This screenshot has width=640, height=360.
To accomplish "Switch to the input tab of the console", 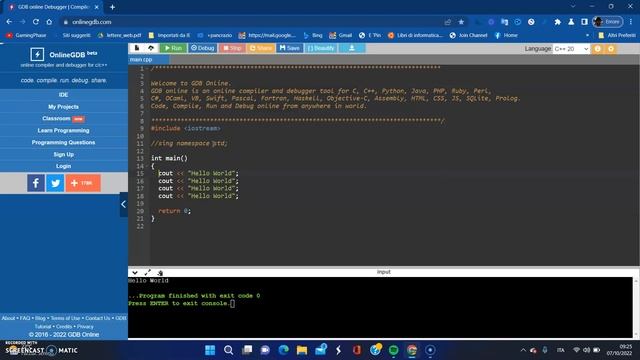I will click(x=384, y=272).
